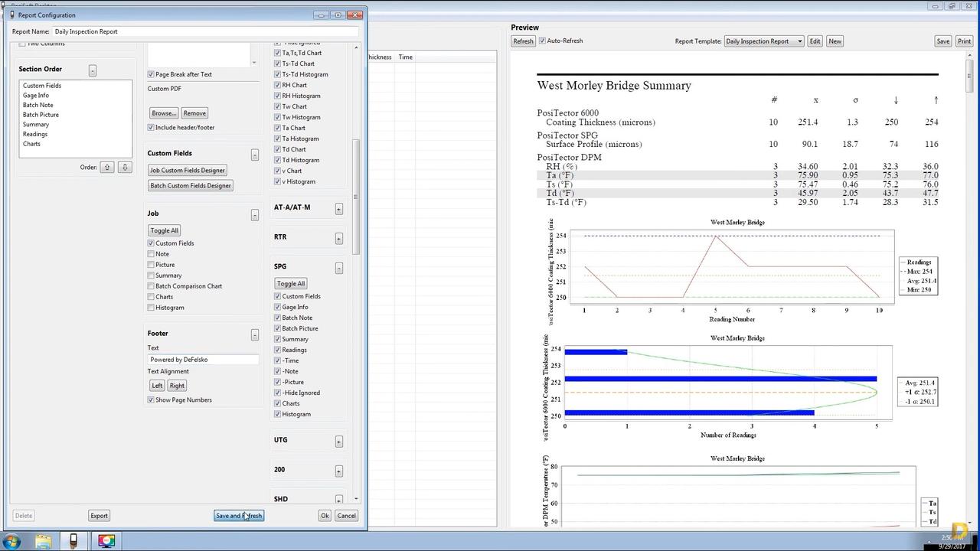Open File Explorer from taskbar
Screen dimensions: 980x551
43,542
